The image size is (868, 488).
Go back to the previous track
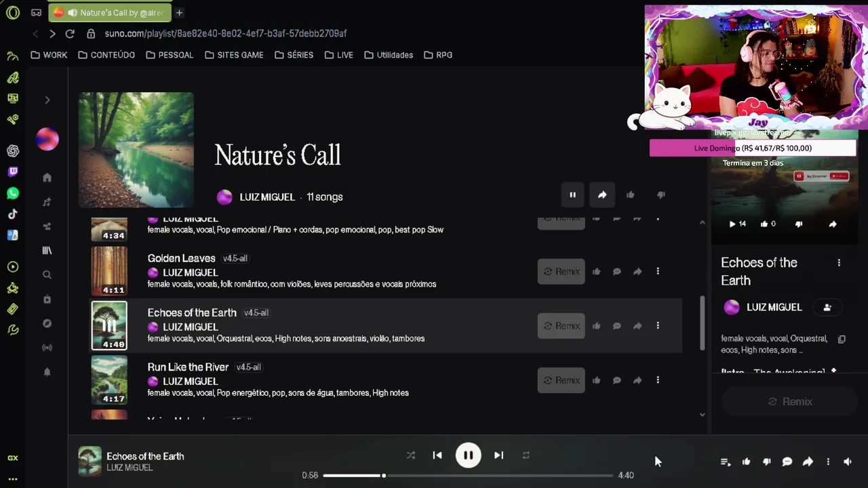pyautogui.click(x=437, y=455)
